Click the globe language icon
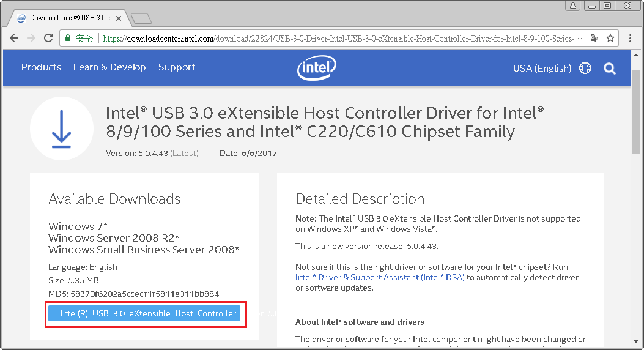 [x=585, y=68]
